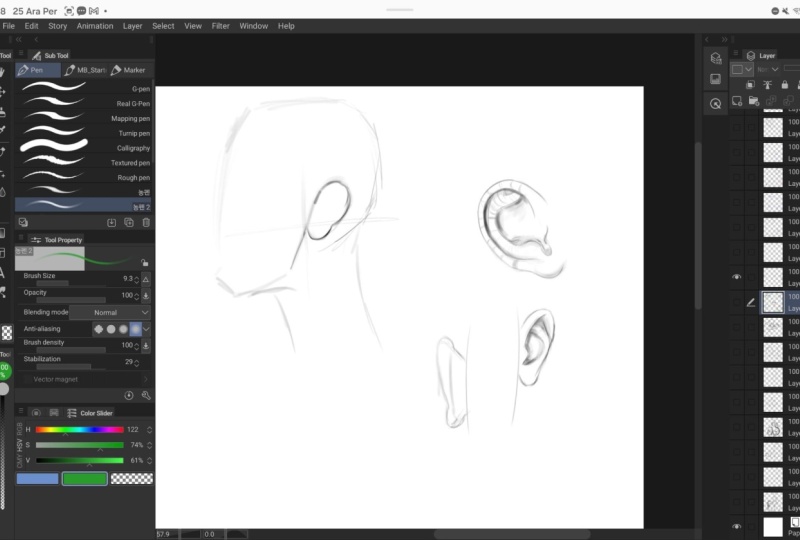Select the green sub color swatch

click(85, 478)
